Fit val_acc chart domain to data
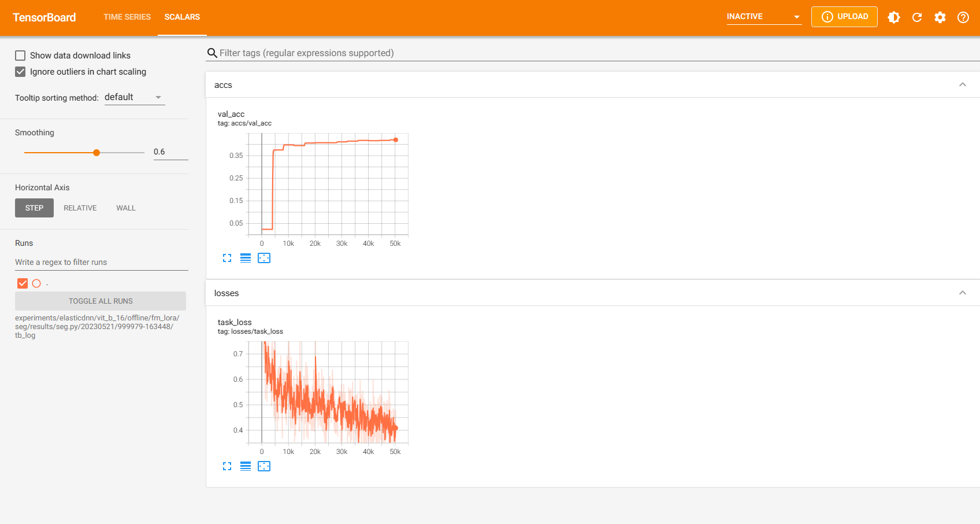Viewport: 980px width, 524px height. pos(264,258)
